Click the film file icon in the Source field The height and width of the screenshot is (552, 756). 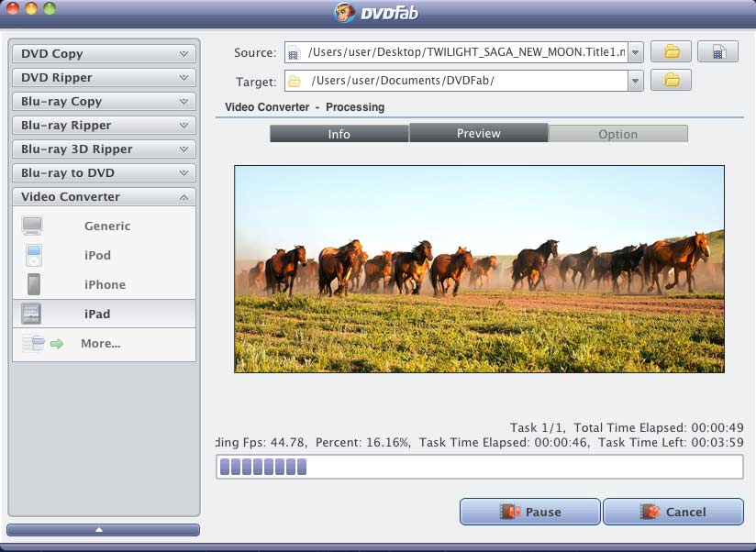click(x=295, y=52)
